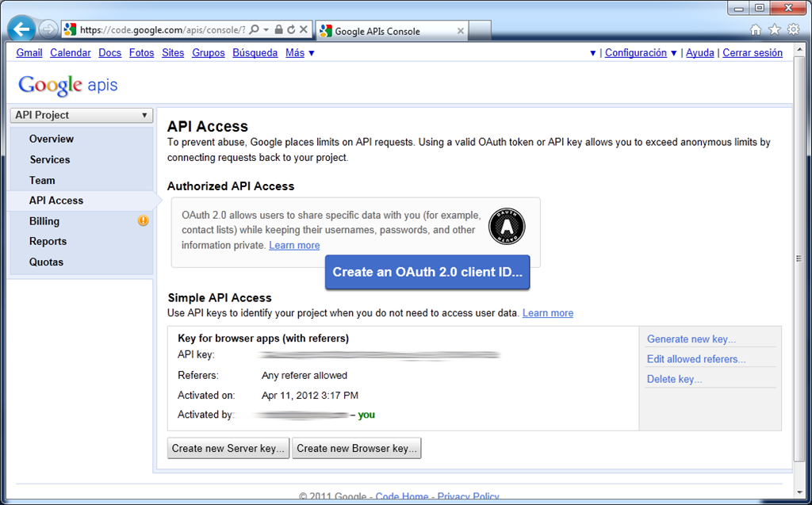Click the Billing warning alert icon

coord(143,220)
